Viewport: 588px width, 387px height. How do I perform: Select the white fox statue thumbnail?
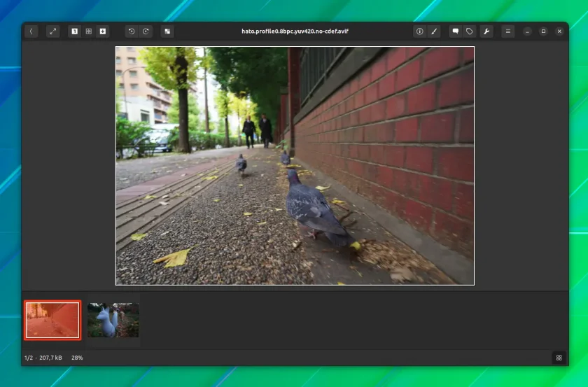[113, 321]
